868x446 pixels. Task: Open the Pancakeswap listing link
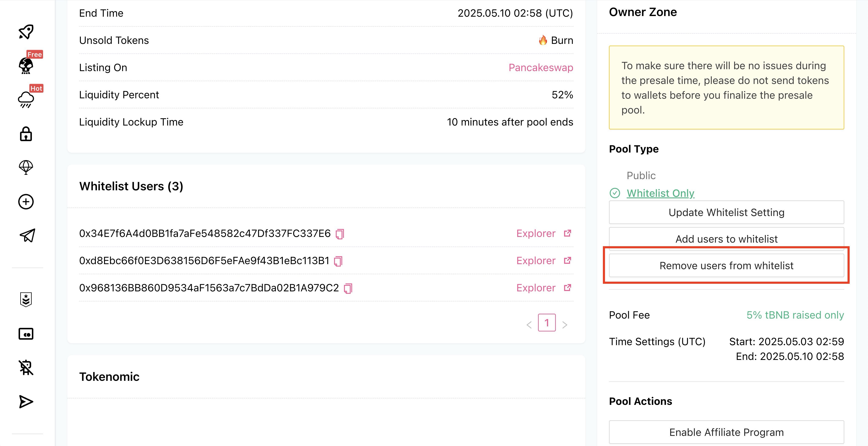541,67
